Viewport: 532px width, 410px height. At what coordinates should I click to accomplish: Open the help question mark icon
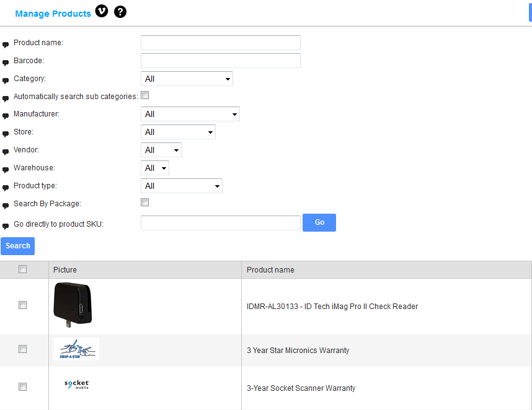[x=120, y=12]
